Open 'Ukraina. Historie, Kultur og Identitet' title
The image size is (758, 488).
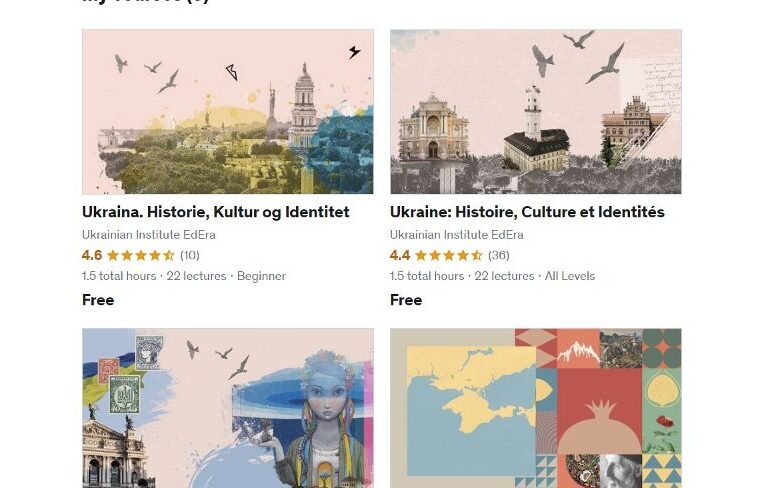coord(216,212)
